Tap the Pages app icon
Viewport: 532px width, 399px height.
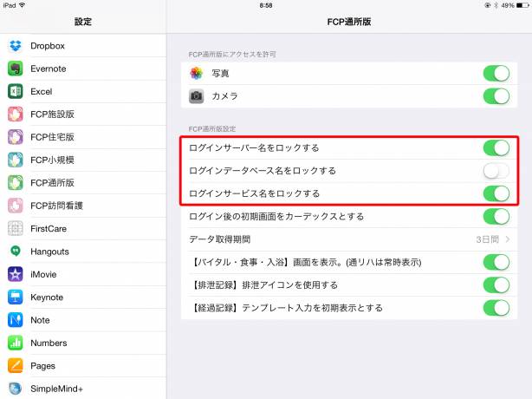(15, 366)
